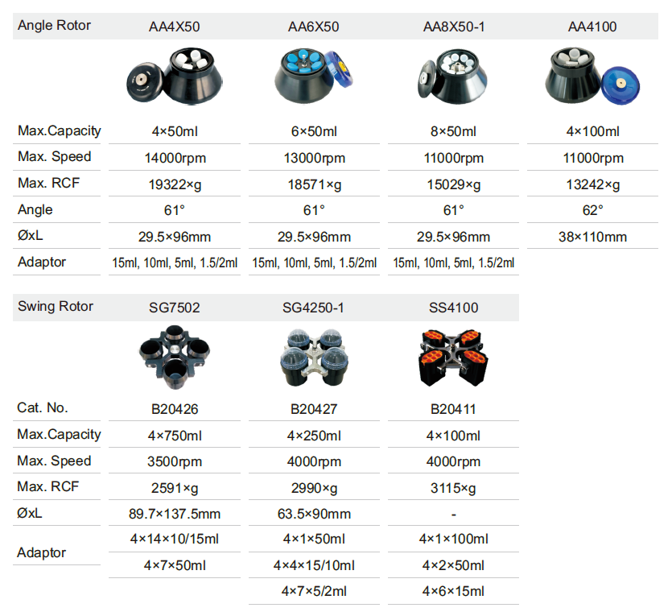Click the 62° angle value for AA4100
Screen dimensions: 672x616
tap(592, 210)
